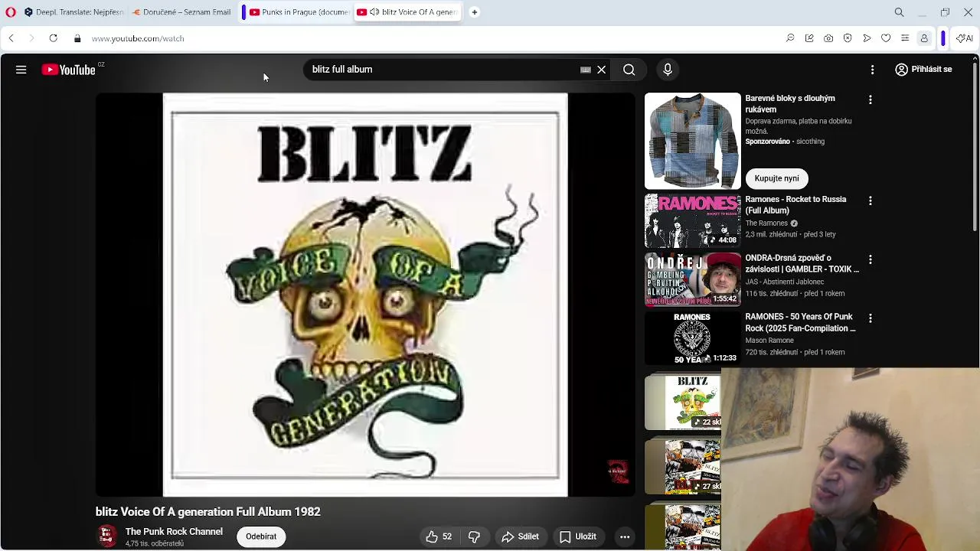This screenshot has width=980, height=551.
Task: Open the tab search magnifier
Action: coord(900,12)
